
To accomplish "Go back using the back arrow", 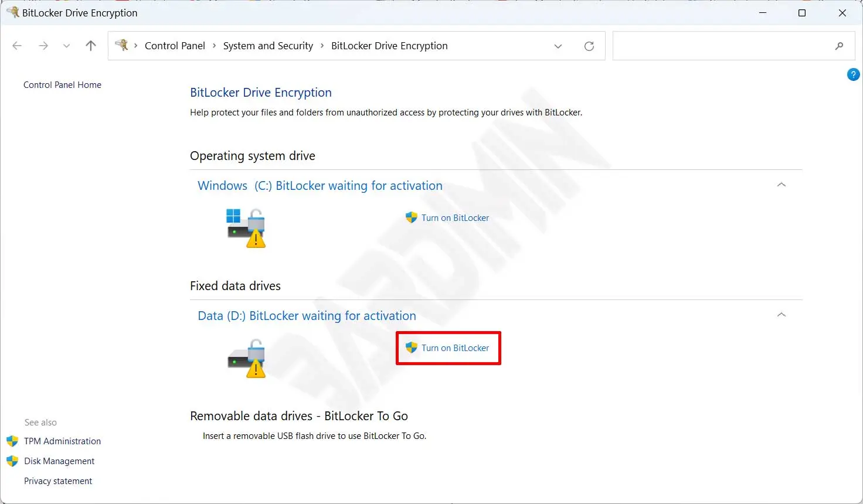I will (17, 46).
